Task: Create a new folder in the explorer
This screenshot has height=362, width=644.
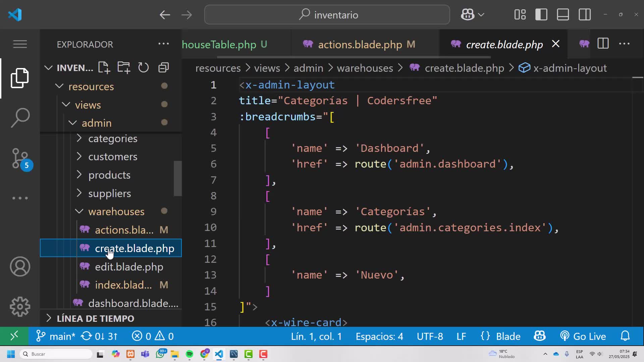Action: (x=124, y=67)
